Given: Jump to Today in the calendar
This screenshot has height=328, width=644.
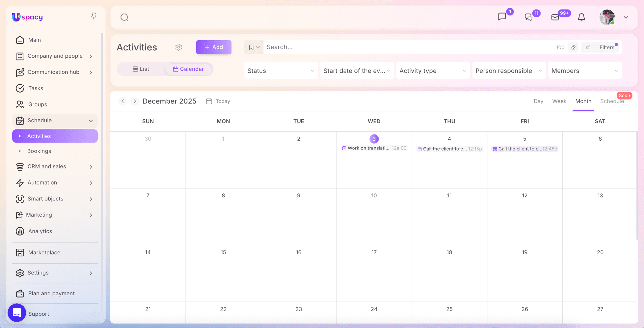Looking at the screenshot, I should point(218,101).
